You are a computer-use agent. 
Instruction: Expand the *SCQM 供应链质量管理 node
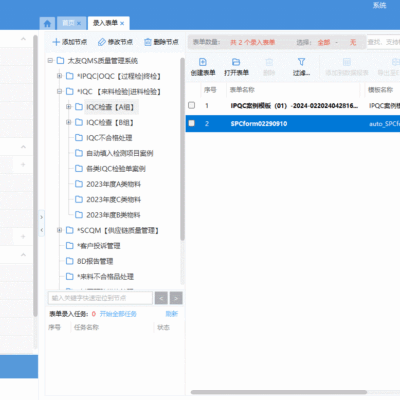[59, 230]
